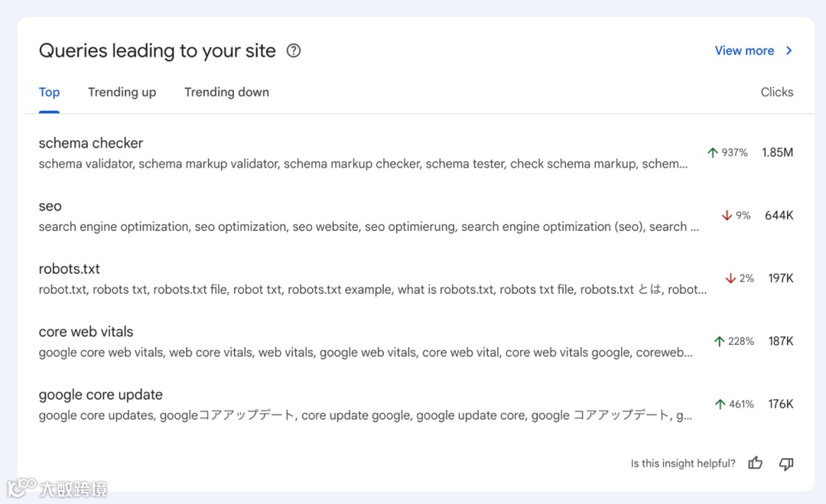Screen dimensions: 826x504
Task: Click the robots.txt query
Action: [x=70, y=269]
